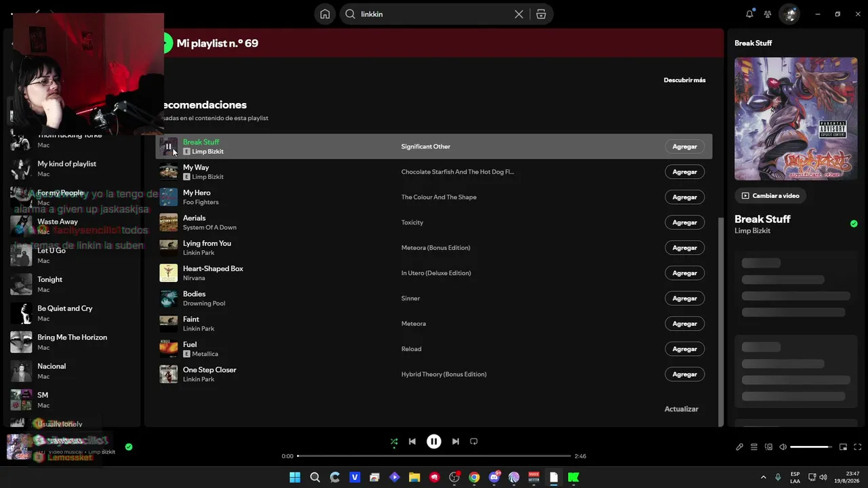Screen dimensions: 868x488
Task: Open the Windows Start menu
Action: 295,477
